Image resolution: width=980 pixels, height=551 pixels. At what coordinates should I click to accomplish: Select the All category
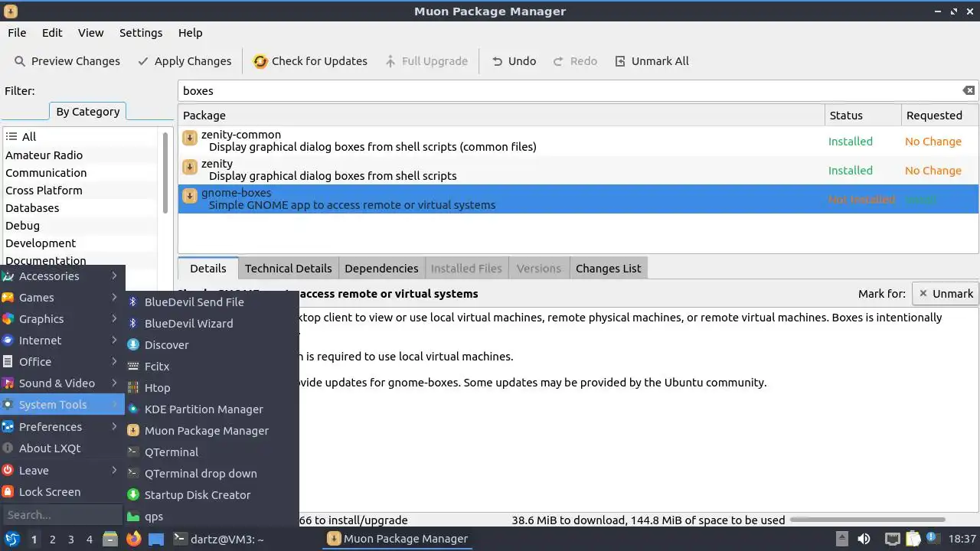(80, 137)
